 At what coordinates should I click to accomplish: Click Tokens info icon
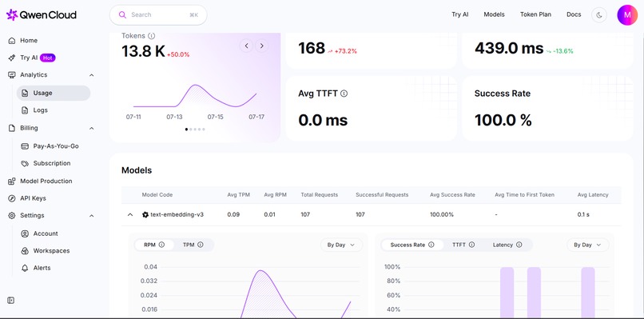152,36
